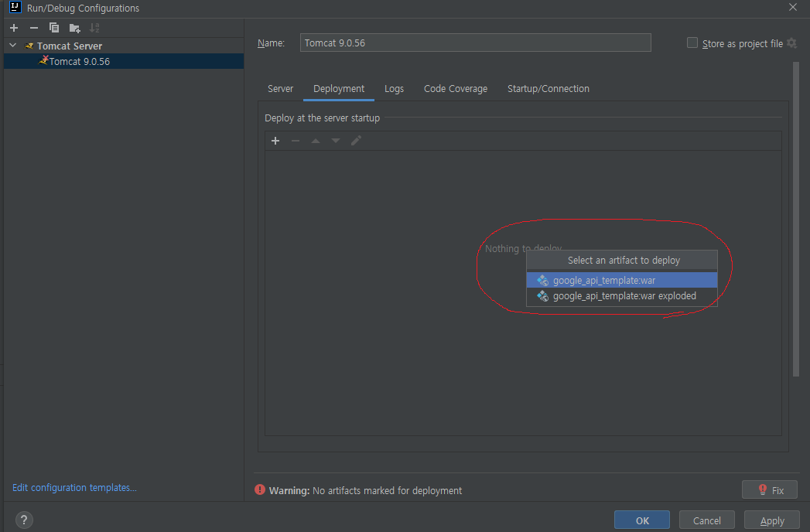Viewport: 810px width, 532px height.
Task: Open the Logs tab
Action: point(394,89)
